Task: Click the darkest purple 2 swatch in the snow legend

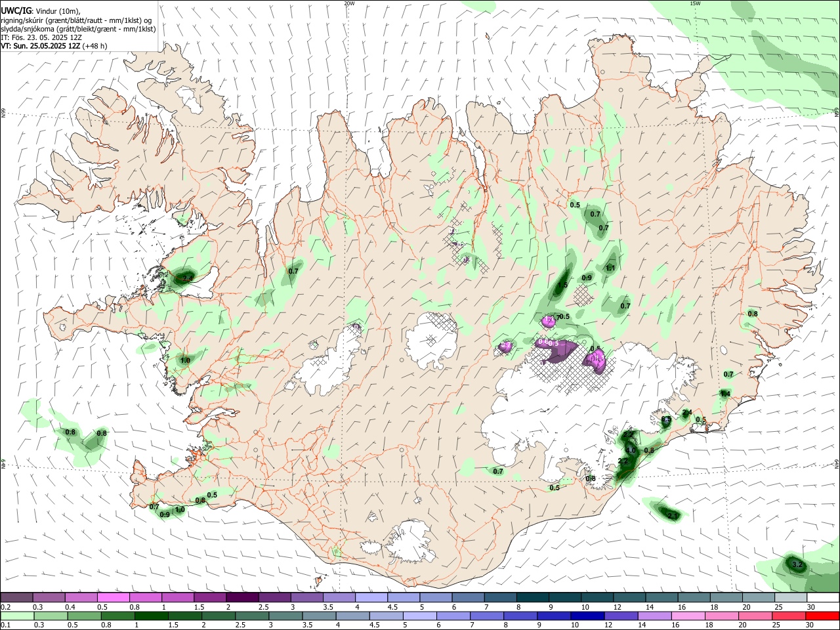Action: [242, 598]
